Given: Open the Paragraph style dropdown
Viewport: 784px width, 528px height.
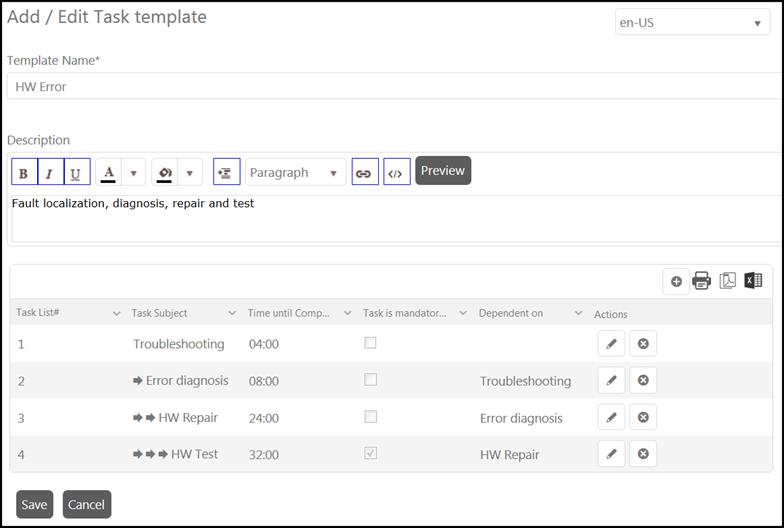Looking at the screenshot, I should click(296, 172).
